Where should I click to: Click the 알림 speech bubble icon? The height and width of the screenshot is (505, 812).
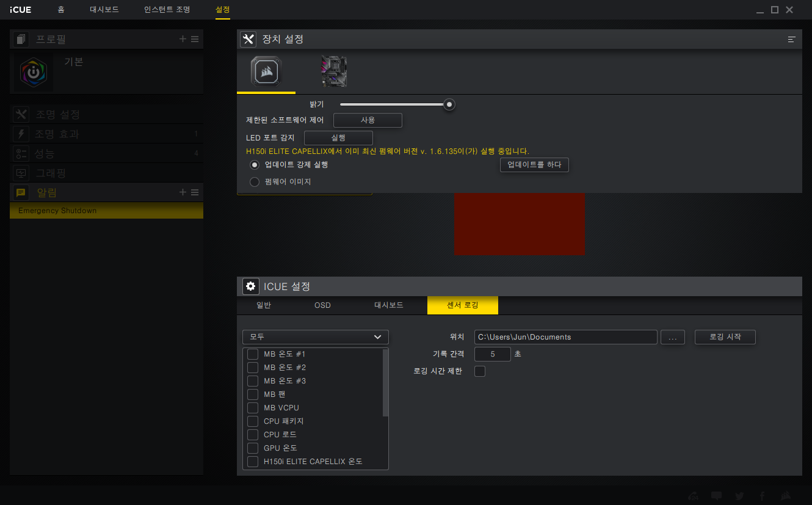tap(21, 192)
